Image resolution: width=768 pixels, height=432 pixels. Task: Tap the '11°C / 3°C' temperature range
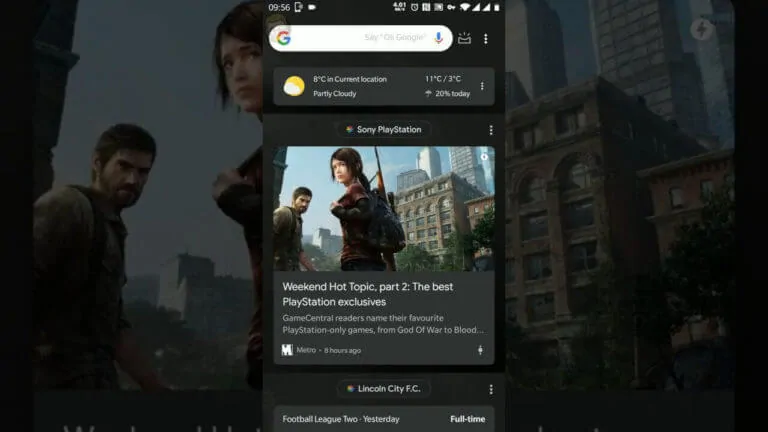click(443, 79)
